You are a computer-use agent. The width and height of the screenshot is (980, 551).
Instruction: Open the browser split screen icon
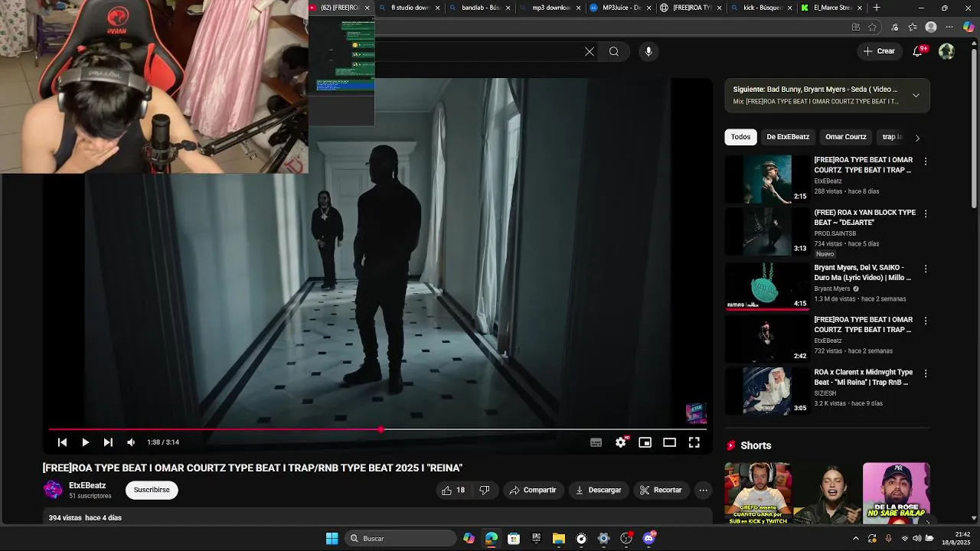point(856,28)
